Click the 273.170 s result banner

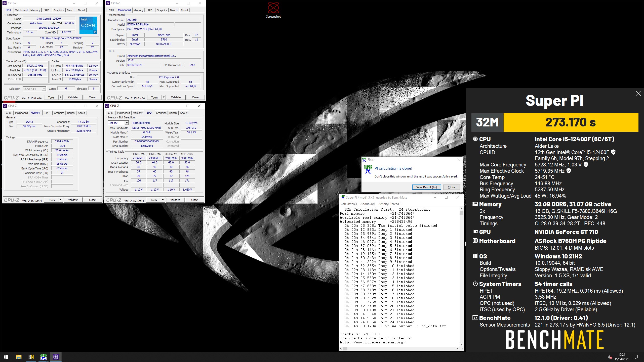[x=571, y=122]
